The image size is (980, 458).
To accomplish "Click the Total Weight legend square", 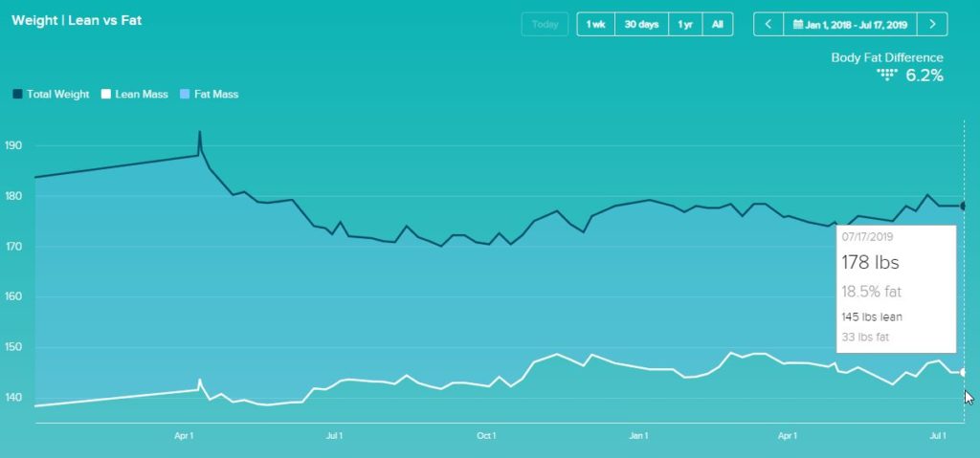I will [17, 95].
